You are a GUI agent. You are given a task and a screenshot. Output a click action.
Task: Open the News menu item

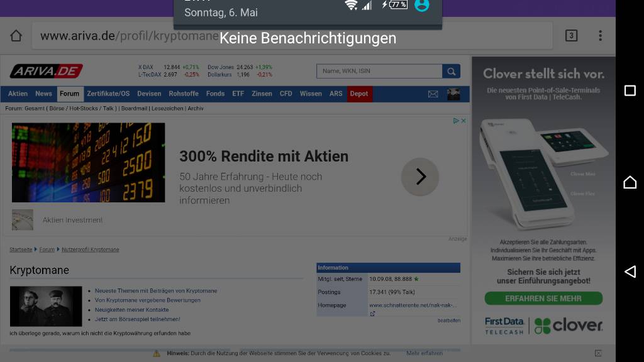point(43,94)
